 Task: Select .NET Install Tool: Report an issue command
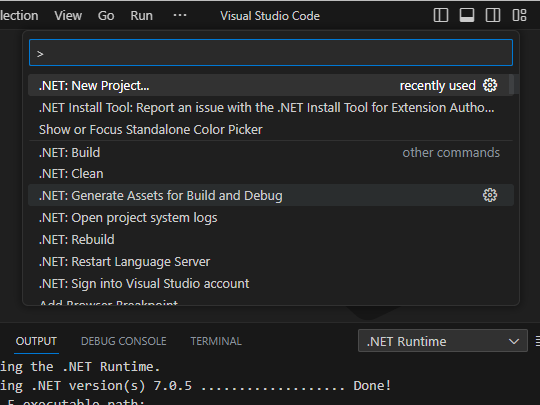pyautogui.click(x=271, y=108)
